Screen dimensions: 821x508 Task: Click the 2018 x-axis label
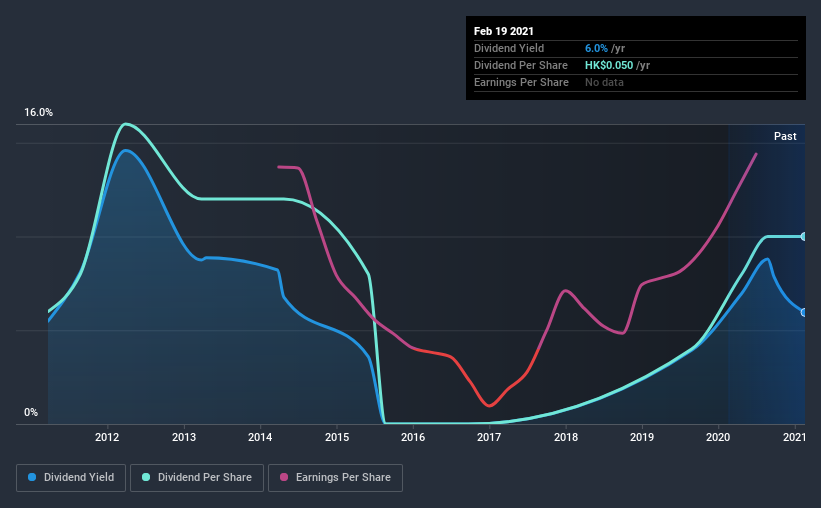566,437
